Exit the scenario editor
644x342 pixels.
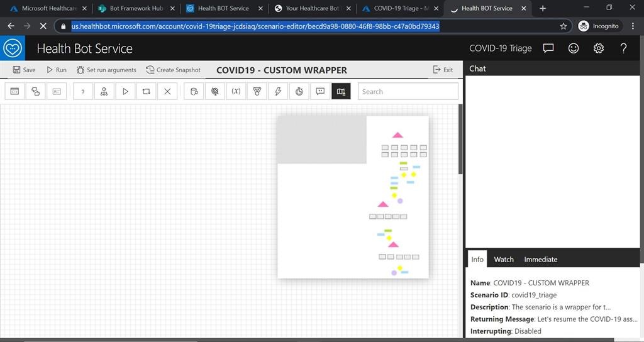click(443, 70)
